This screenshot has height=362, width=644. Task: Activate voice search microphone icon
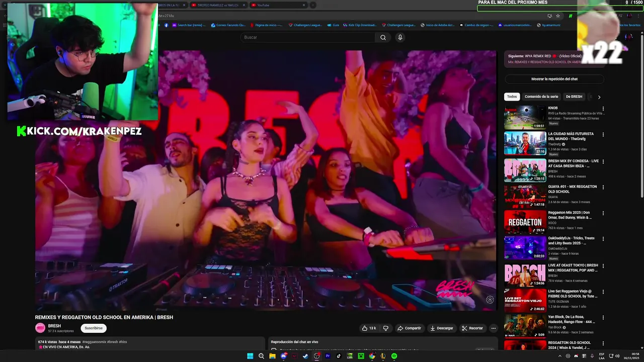400,37
